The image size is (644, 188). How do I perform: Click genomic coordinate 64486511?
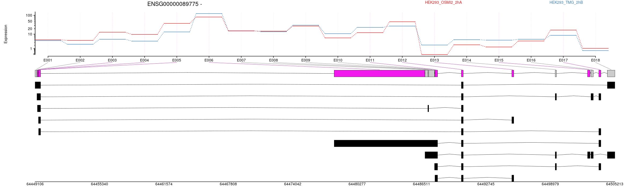tap(422, 184)
